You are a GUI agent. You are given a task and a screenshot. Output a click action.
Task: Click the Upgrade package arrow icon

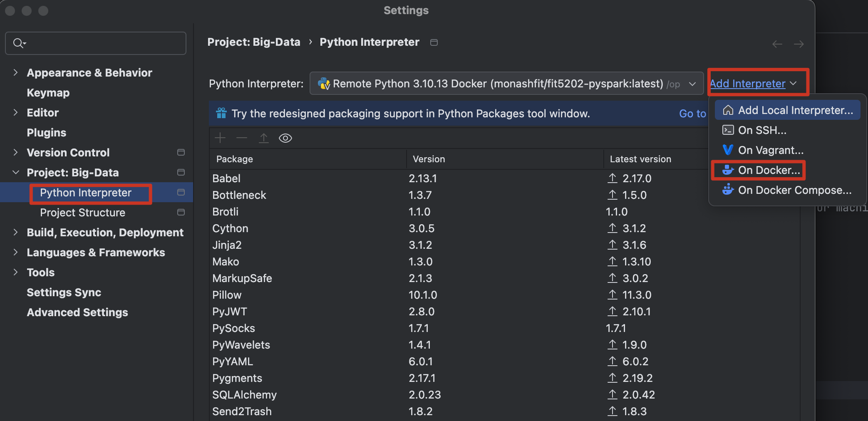tap(264, 138)
